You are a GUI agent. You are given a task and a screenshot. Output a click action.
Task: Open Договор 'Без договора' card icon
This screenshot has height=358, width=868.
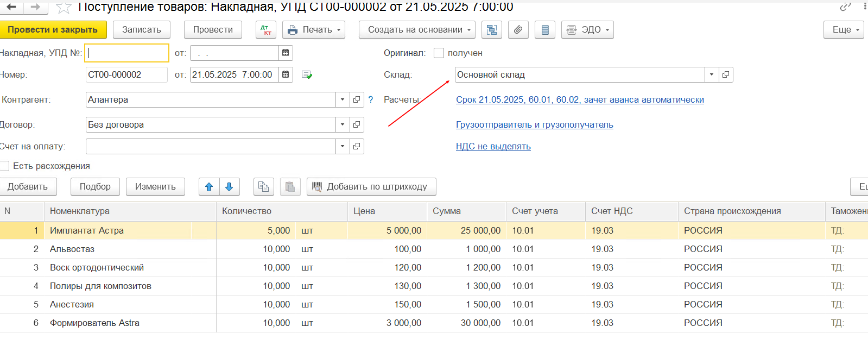(x=357, y=124)
